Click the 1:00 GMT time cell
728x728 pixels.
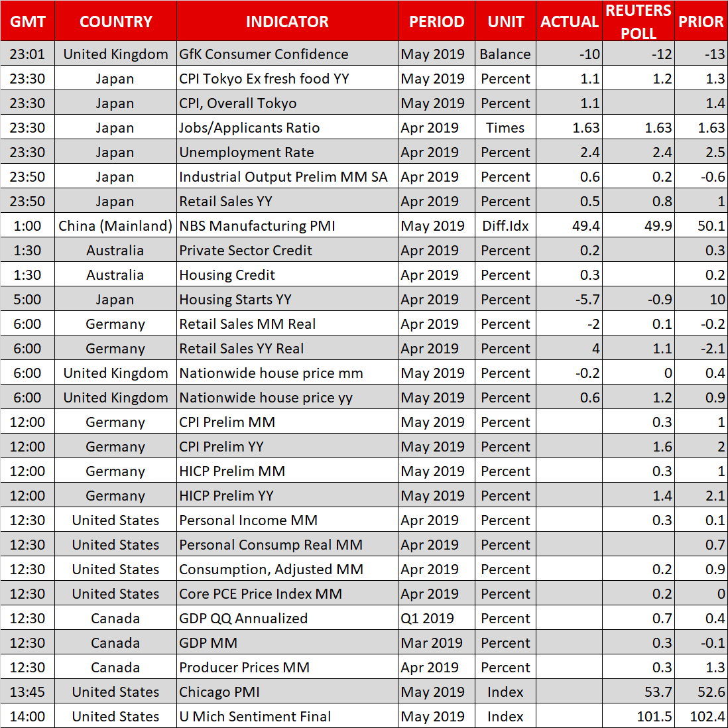[x=27, y=225]
